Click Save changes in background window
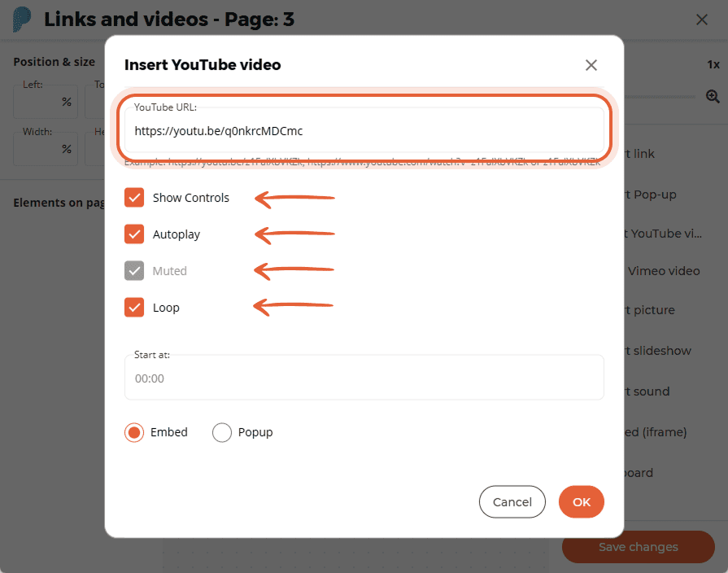Viewport: 728px width, 573px height. pyautogui.click(x=639, y=547)
